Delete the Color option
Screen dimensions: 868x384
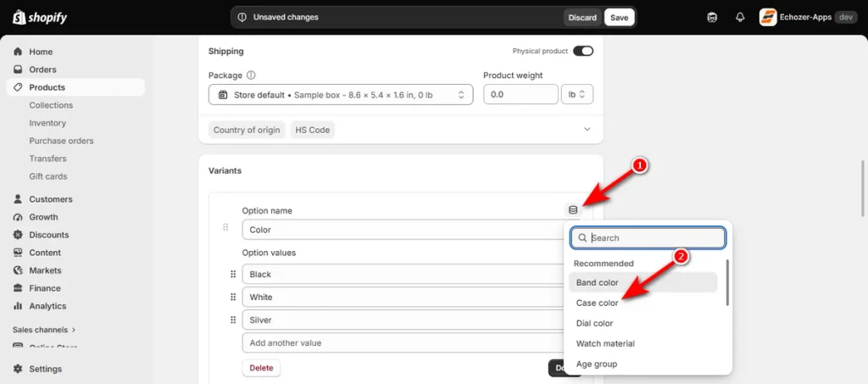coord(261,367)
